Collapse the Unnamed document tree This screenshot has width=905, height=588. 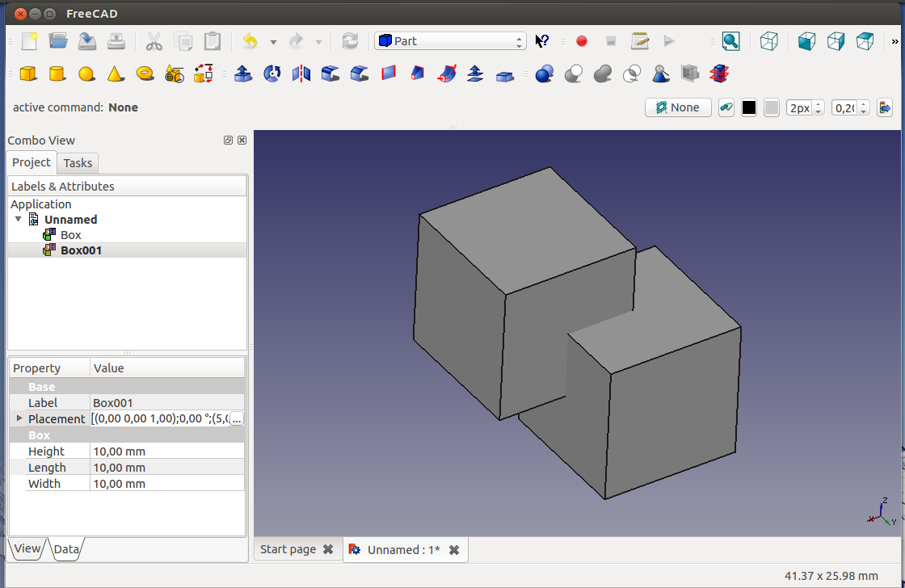tap(19, 220)
